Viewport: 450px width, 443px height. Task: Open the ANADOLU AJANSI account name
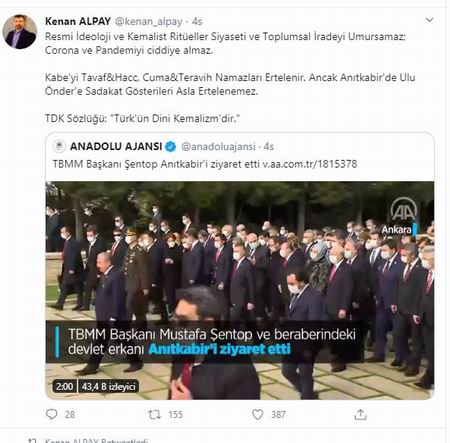pos(116,146)
